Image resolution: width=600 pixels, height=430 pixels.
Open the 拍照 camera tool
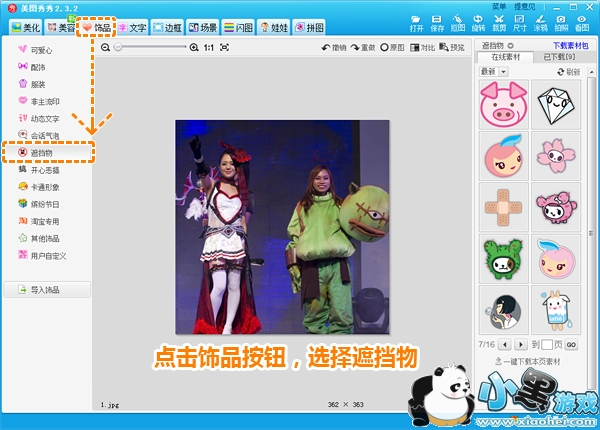561,24
